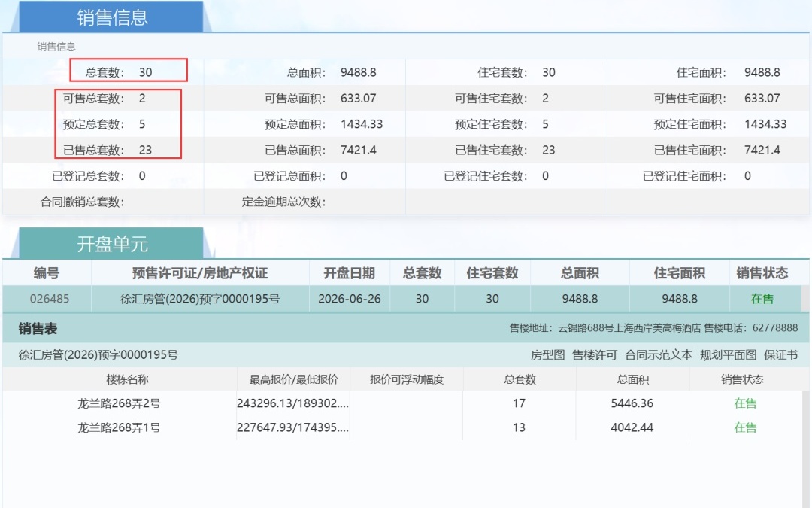
Task: Click 在售 status for 龙兰路268弄2号
Action: [745, 403]
